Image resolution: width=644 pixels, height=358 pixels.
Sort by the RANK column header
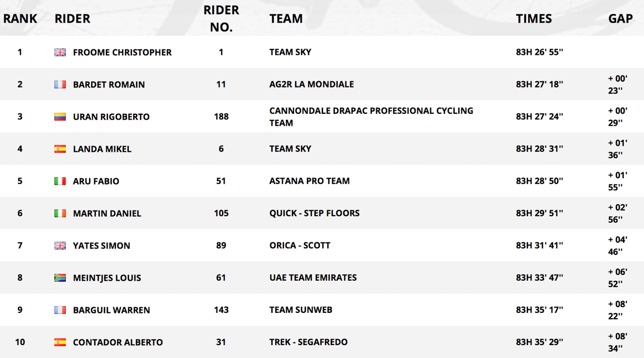coord(20,18)
